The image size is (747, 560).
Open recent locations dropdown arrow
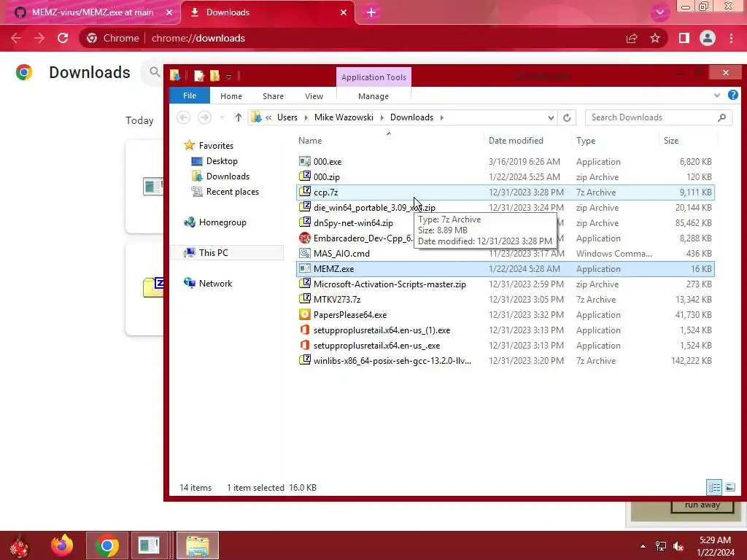point(222,117)
